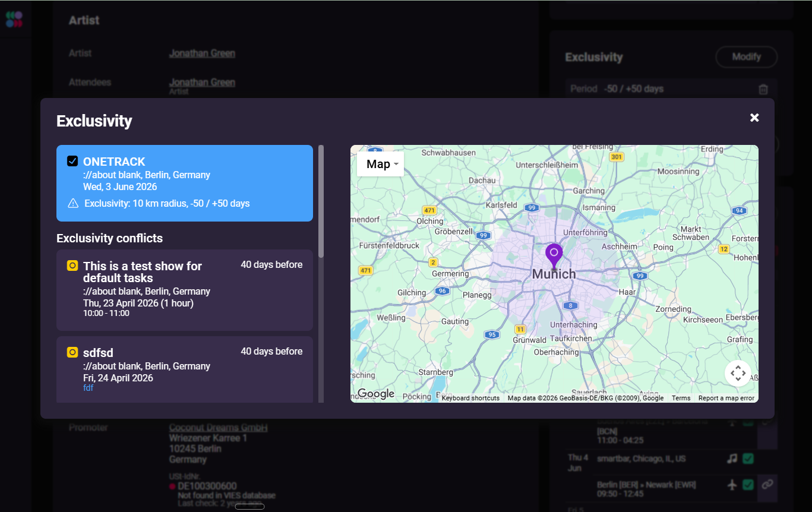The width and height of the screenshot is (812, 512).
Task: Click the route 12 shield near Poing
Action: [x=723, y=249]
